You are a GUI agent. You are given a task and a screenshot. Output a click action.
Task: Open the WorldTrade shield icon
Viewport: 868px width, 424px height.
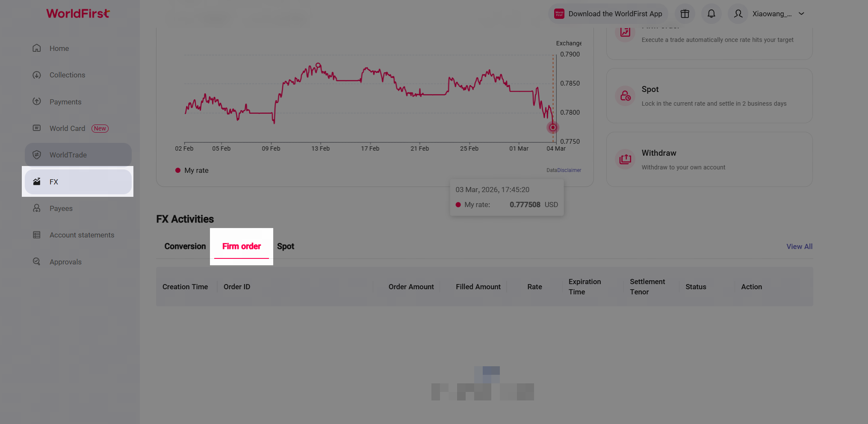pos(37,154)
